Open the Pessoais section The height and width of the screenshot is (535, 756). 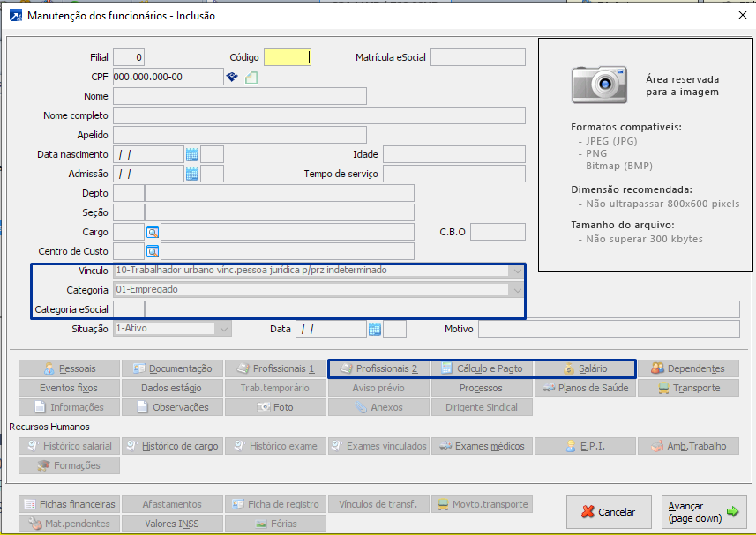[69, 368]
